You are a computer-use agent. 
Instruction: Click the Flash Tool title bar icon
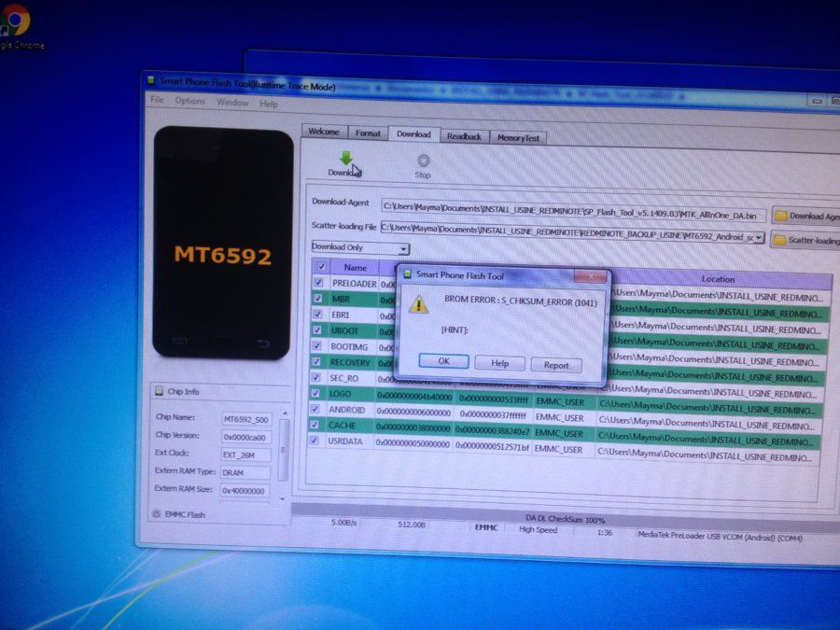click(x=151, y=80)
